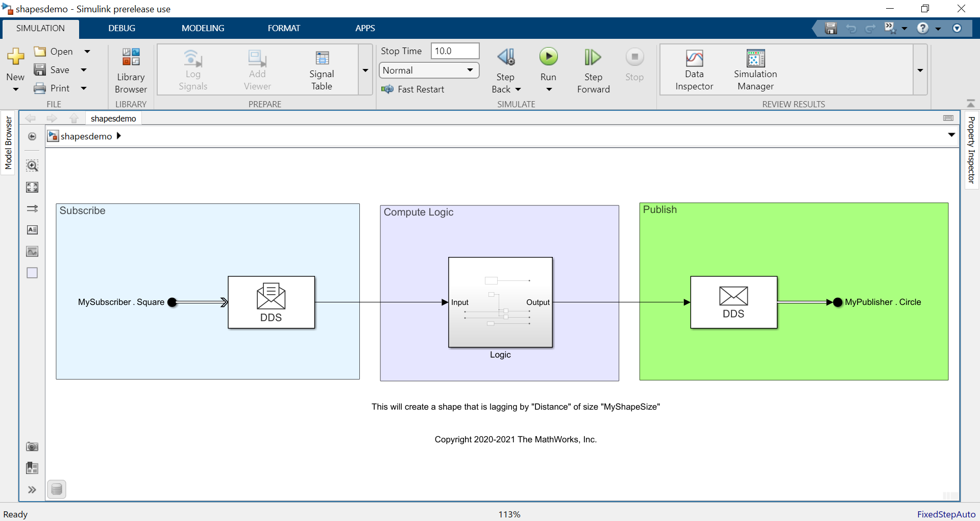Open the breadcrumb dropdown next to shapesdemo
Image resolution: width=980 pixels, height=521 pixels.
(x=951, y=135)
